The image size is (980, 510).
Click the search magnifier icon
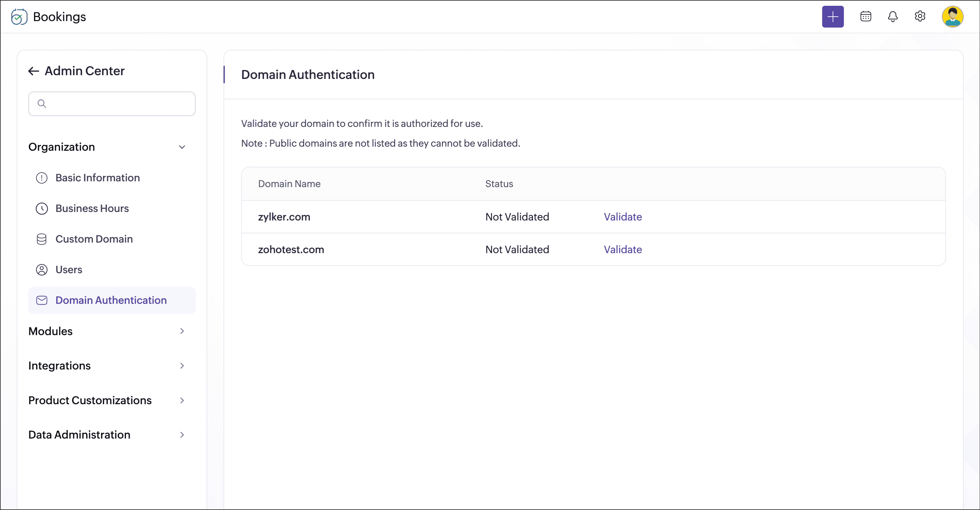(x=42, y=103)
